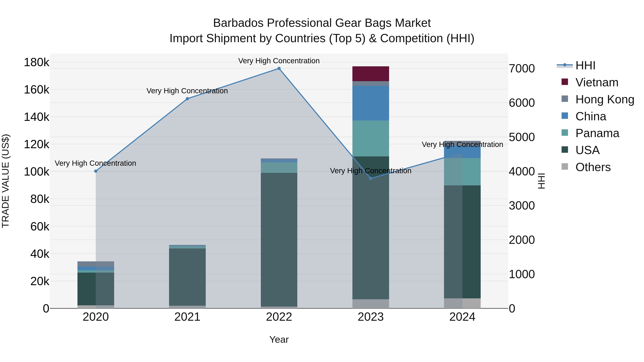Click the chart title text
Image resolution: width=644 pixels, height=362 pixels.
(x=322, y=30)
